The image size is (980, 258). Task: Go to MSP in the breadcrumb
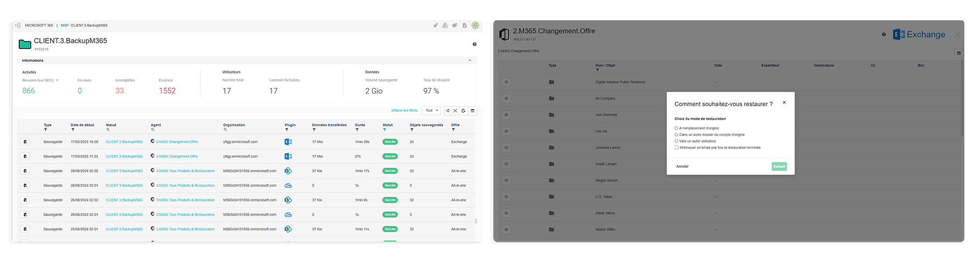point(64,25)
